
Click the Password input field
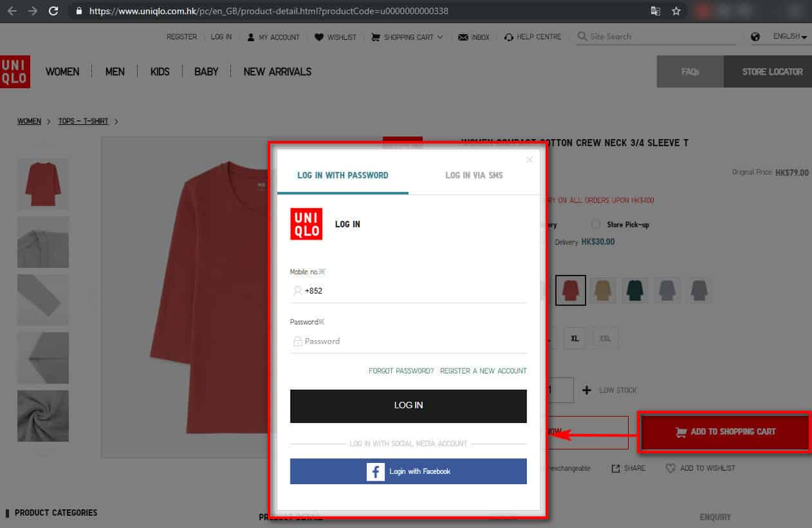click(409, 341)
